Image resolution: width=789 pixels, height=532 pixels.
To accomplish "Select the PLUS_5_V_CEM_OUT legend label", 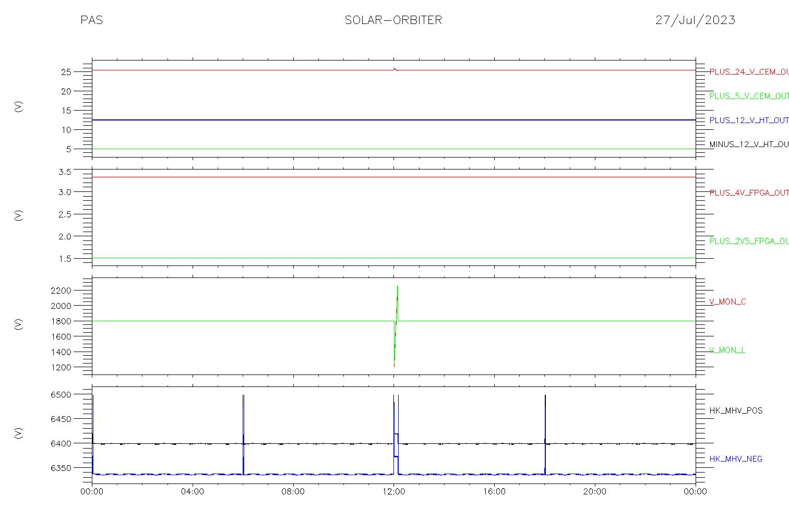I will [x=749, y=96].
